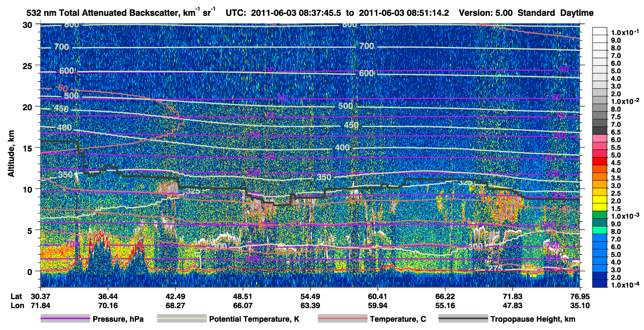The height and width of the screenshot is (330, 644).
Task: Click the Potential Temperature legend line swatch
Action: pos(181,319)
